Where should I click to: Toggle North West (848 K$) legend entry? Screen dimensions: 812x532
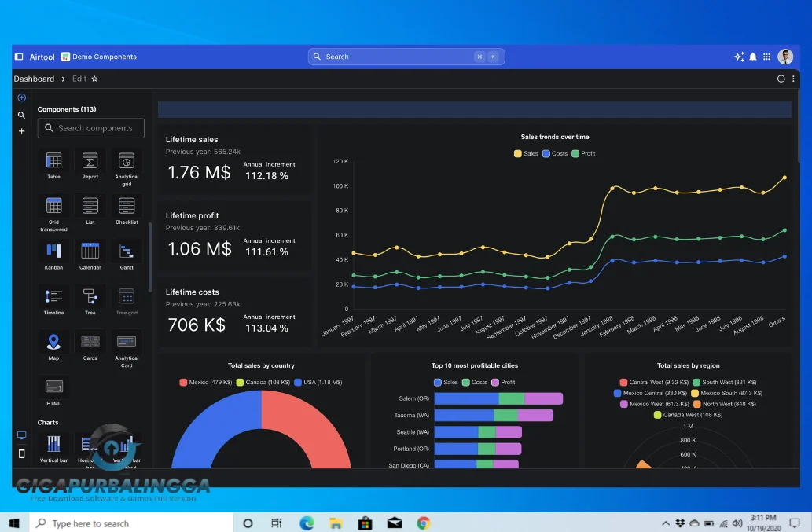pos(725,404)
